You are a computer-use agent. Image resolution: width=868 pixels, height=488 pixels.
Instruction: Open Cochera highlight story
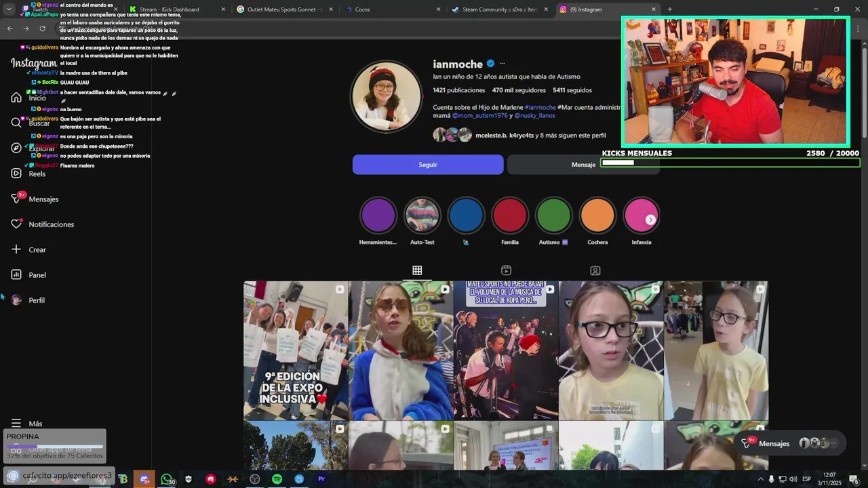click(x=597, y=216)
